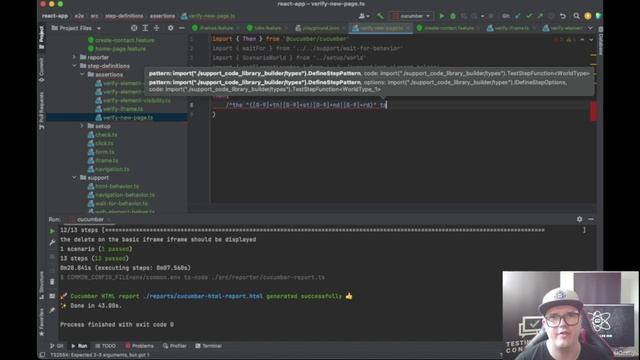
Task: Open Favorites star tool window on left edge
Action: pyautogui.click(x=41, y=322)
